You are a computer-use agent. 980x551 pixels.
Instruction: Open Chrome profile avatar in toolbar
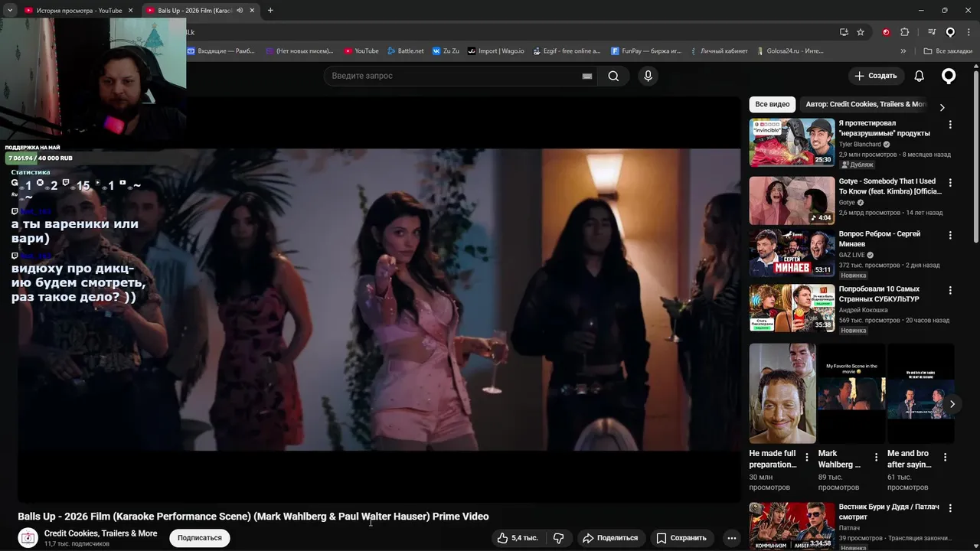coord(950,32)
